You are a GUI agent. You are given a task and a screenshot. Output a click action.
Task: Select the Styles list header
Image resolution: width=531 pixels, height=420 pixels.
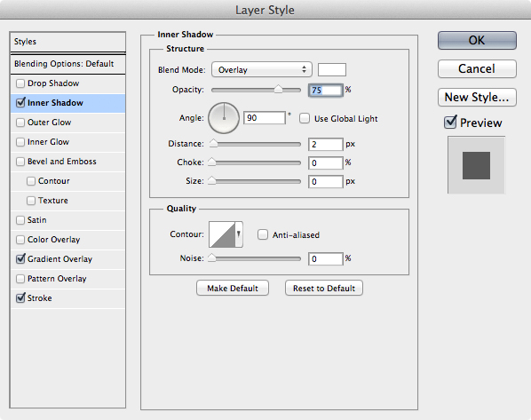67,42
